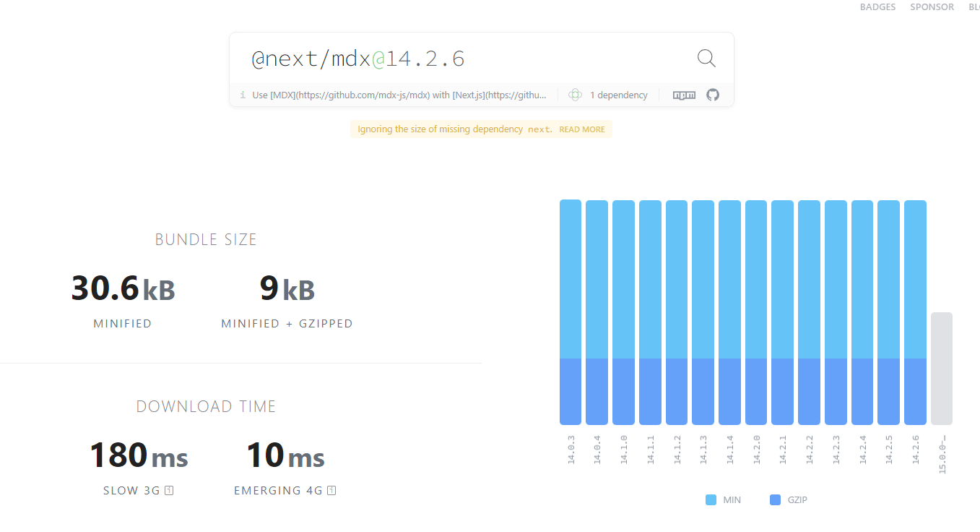Select the 14.2.2 version bar
The height and width of the screenshot is (532, 980).
pyautogui.click(x=809, y=312)
